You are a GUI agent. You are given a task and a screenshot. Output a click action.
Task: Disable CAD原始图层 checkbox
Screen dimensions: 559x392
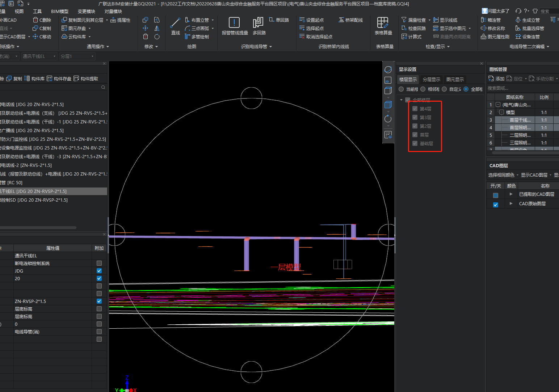click(x=496, y=205)
